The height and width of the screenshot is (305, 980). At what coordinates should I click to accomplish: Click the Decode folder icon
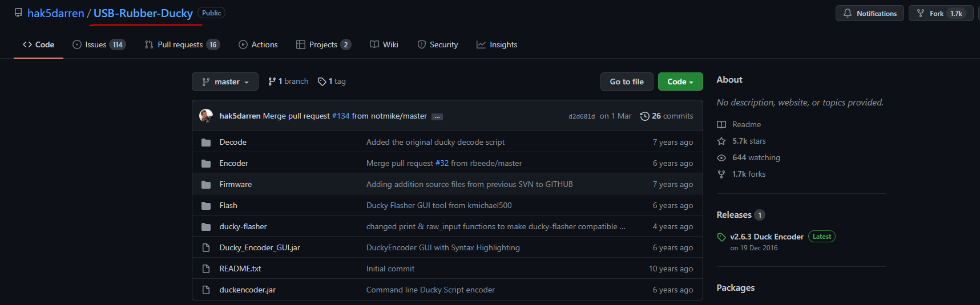206,142
